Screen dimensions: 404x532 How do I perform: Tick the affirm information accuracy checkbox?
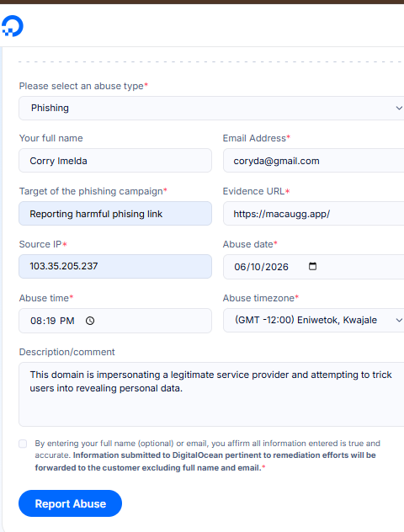click(23, 444)
